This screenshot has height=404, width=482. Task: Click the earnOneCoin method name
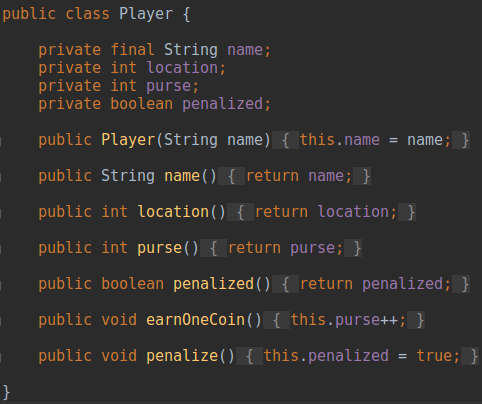[x=195, y=320]
